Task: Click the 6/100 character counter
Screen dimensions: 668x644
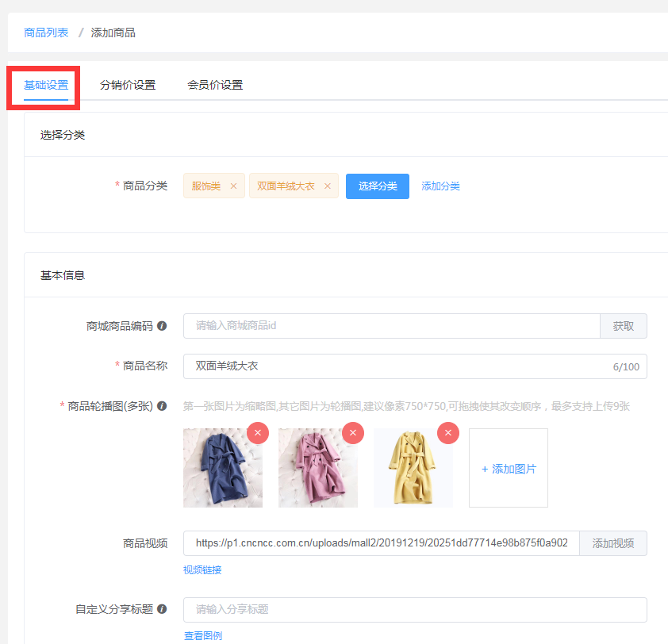Action: point(626,366)
